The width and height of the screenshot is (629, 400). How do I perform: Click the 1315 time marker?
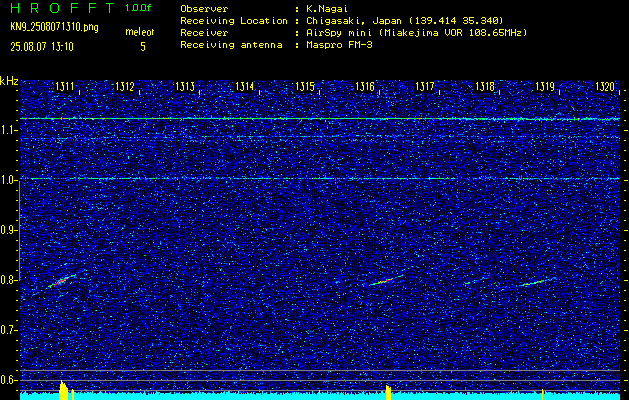[x=305, y=86]
